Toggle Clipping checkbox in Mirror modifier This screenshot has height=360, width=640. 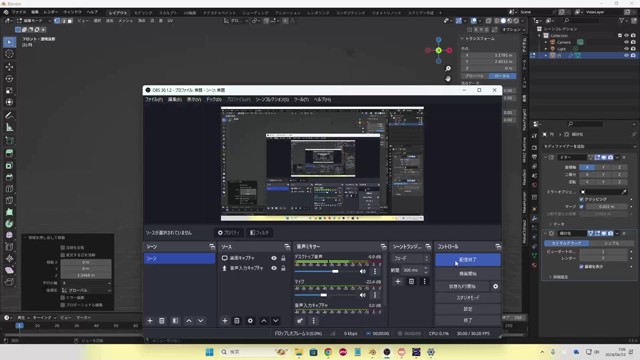click(581, 199)
